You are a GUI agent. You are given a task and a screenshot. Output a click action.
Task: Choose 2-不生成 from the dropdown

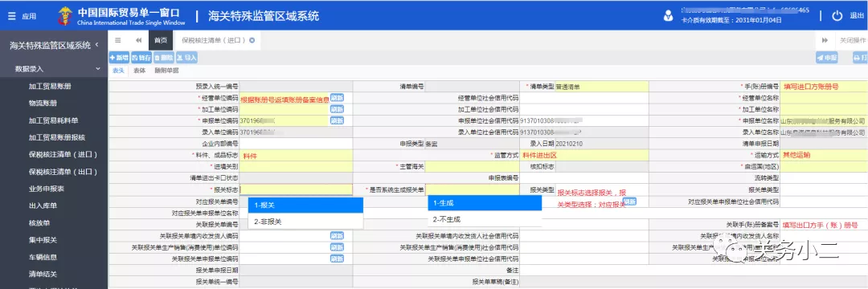(485, 219)
